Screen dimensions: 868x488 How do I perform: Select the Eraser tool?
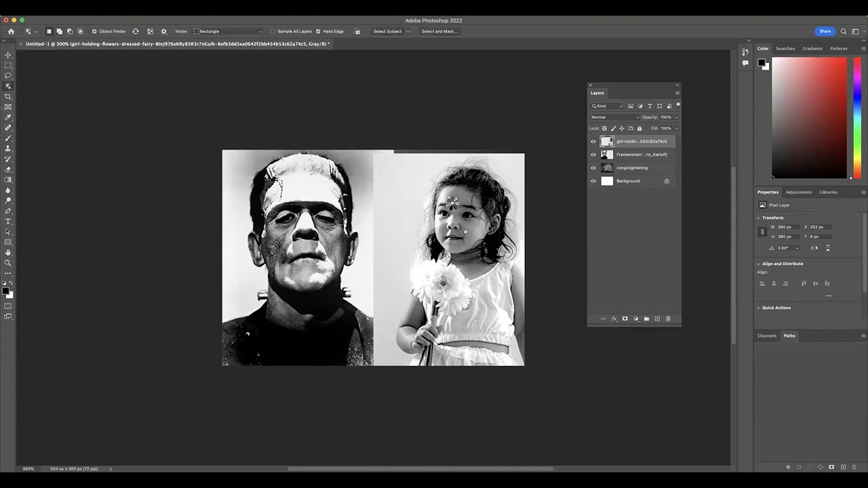(x=8, y=169)
